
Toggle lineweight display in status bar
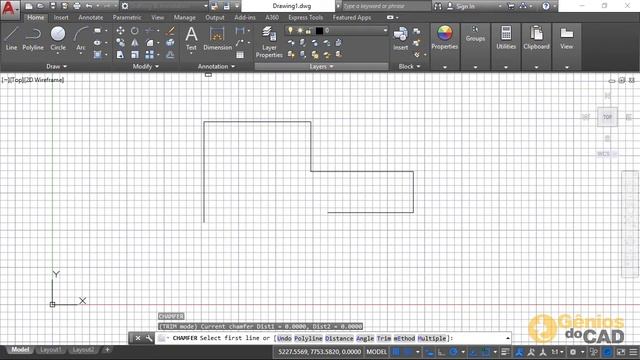coord(505,352)
